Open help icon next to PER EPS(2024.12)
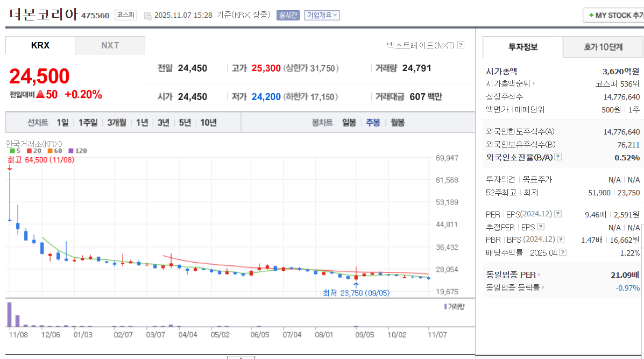Screen dimensions: 644x359 558,214
